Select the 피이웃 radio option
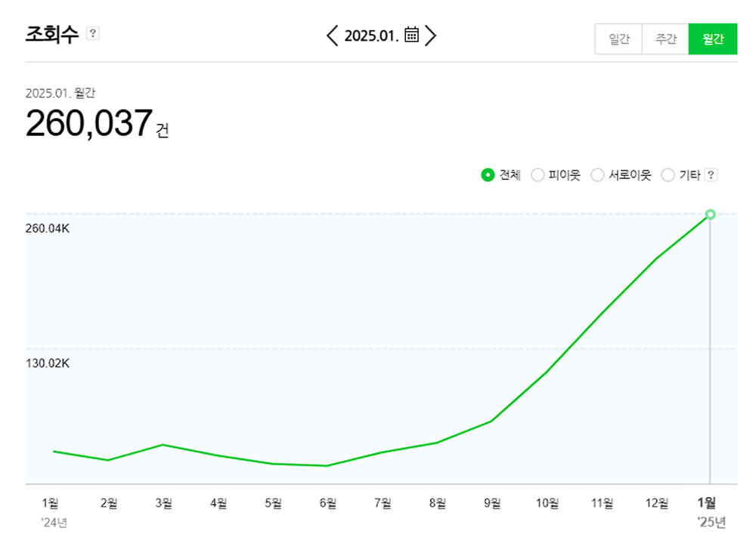Image resolution: width=756 pixels, height=553 pixels. [x=538, y=175]
